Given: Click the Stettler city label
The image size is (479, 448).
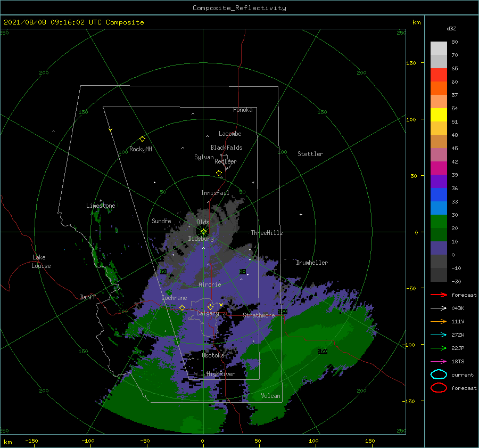Looking at the screenshot, I should pyautogui.click(x=310, y=154).
